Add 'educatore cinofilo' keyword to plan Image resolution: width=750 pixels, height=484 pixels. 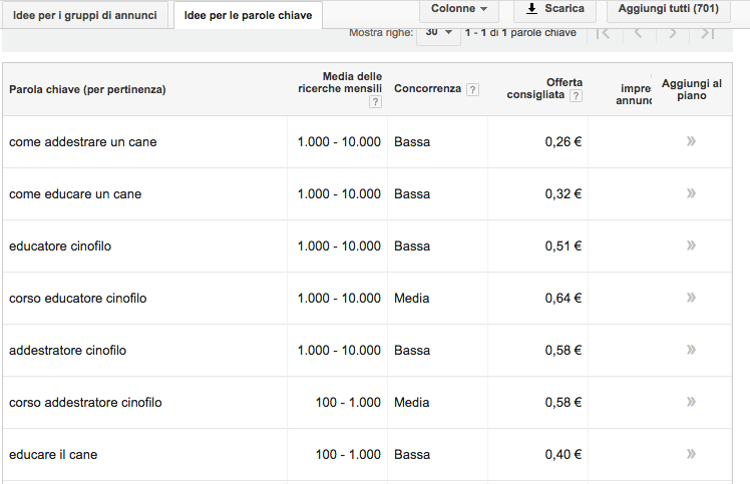click(691, 245)
